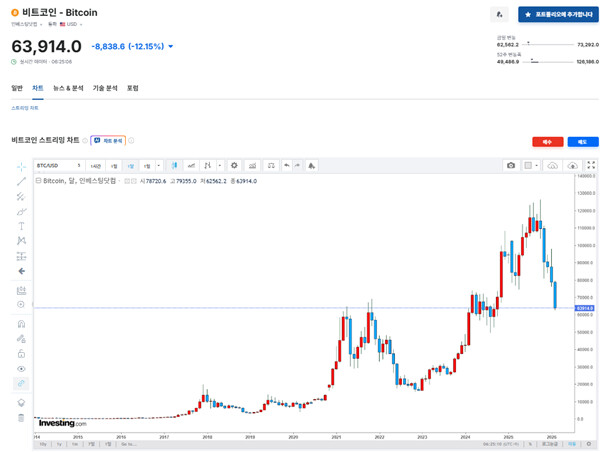Open the chart layout selector dropdown
This screenshot has height=452, width=600.
pyautogui.click(x=531, y=165)
